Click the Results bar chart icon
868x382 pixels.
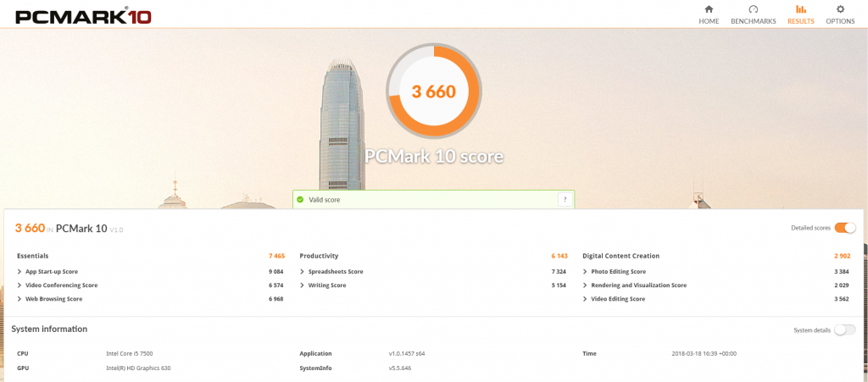click(x=800, y=9)
